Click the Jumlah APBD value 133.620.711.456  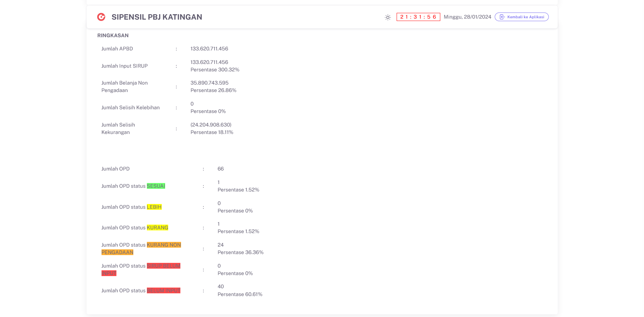pyautogui.click(x=209, y=49)
